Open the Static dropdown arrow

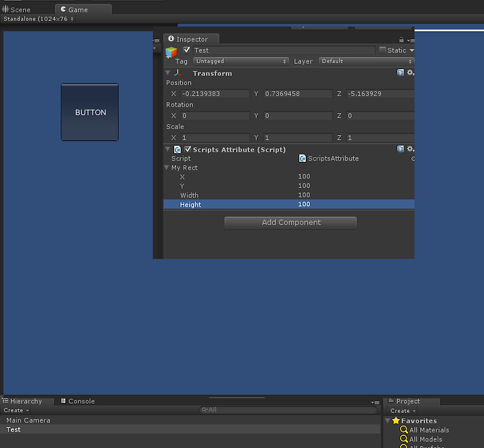point(411,50)
